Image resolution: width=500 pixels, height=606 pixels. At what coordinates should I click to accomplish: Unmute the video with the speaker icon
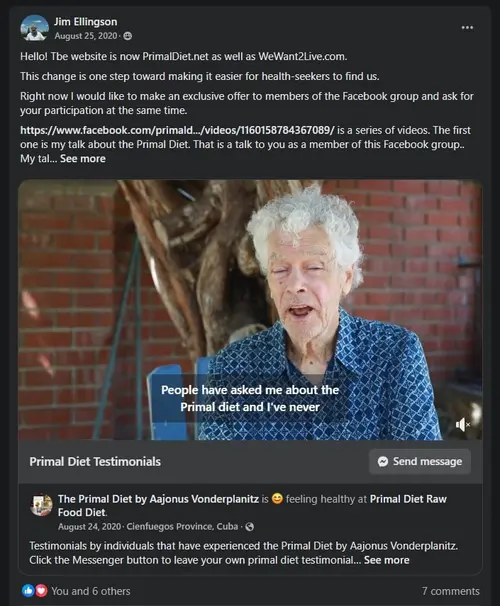tap(463, 424)
